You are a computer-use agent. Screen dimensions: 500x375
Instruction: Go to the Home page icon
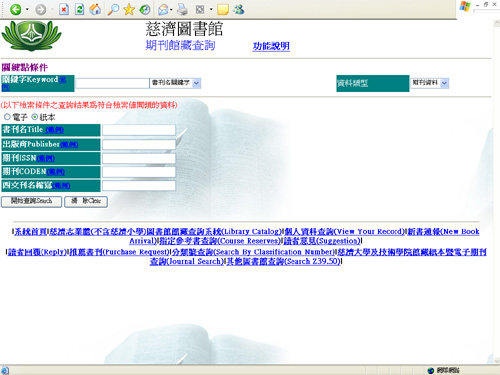(95, 9)
